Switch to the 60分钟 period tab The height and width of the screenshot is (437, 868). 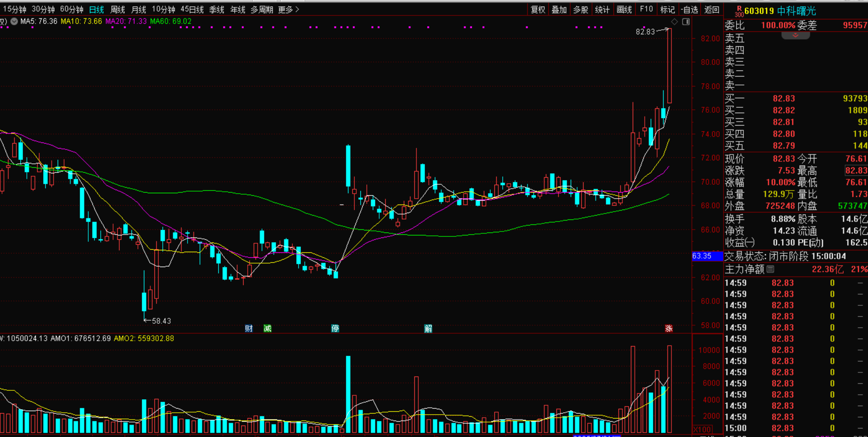71,9
